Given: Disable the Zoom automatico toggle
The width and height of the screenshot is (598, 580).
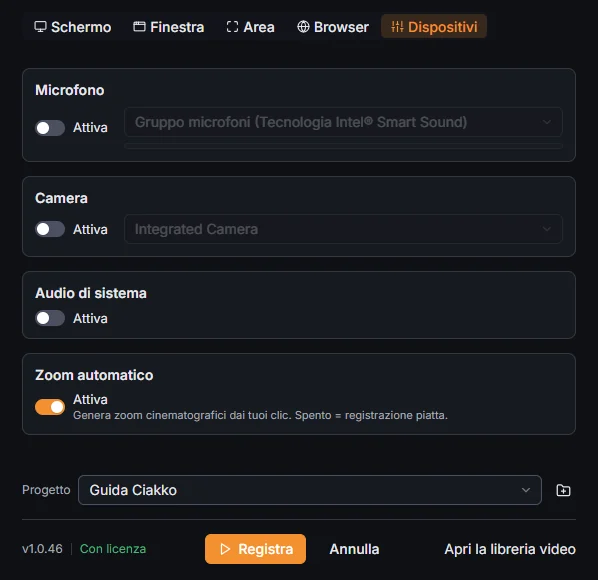Looking at the screenshot, I should 50,407.
